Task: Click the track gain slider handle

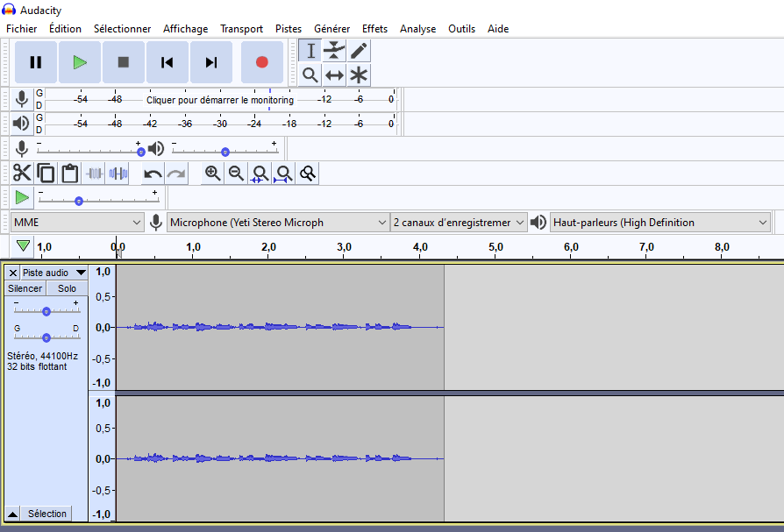Action: point(46,311)
